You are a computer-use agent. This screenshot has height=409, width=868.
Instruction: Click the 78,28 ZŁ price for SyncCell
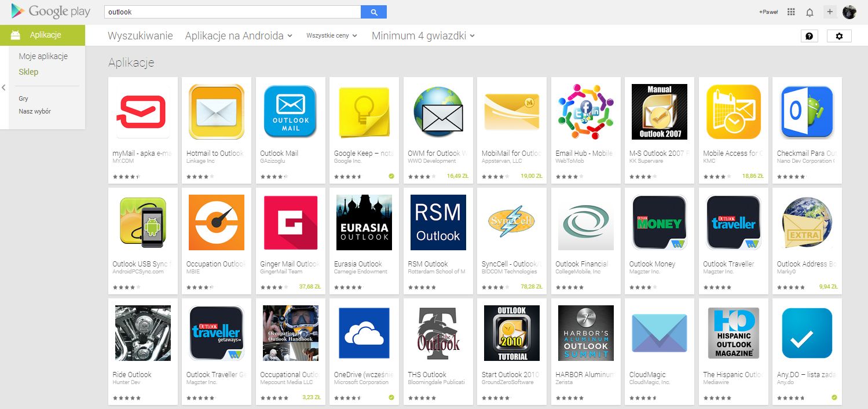pos(531,286)
